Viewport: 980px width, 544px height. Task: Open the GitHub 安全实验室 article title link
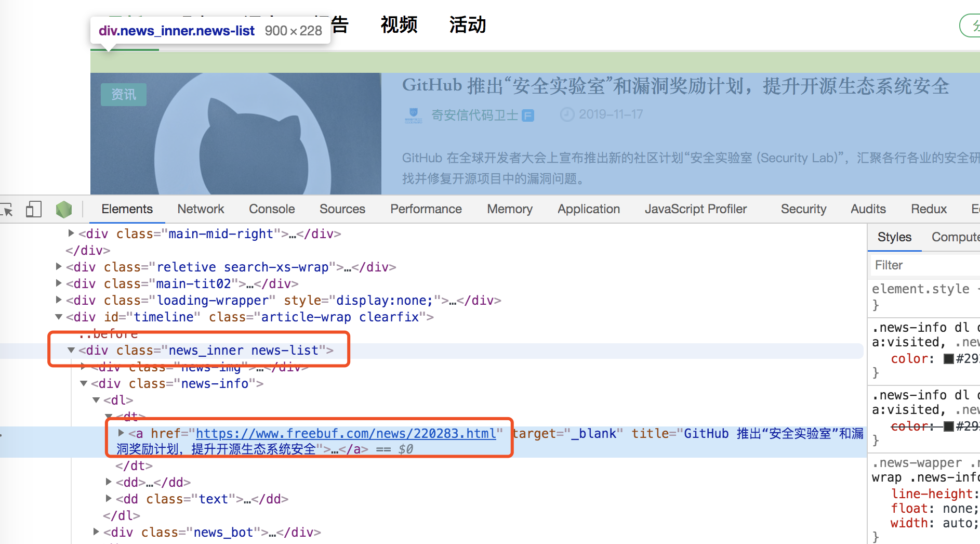[x=676, y=86]
